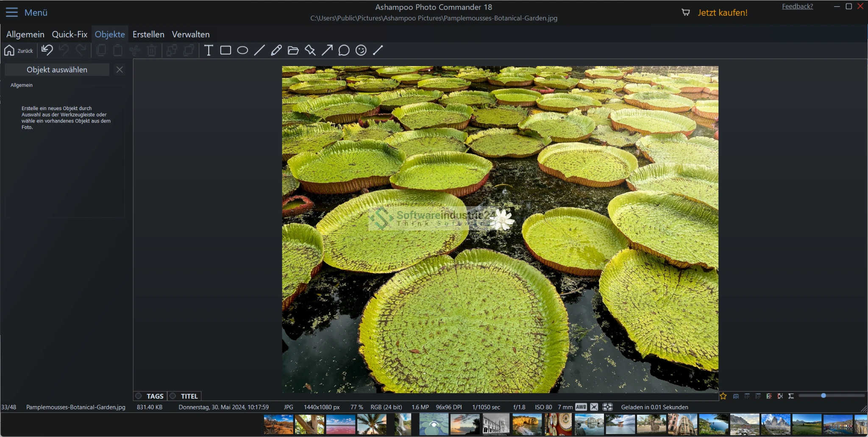The width and height of the screenshot is (868, 437).
Task: Select the Arrow object tool
Action: point(327,50)
